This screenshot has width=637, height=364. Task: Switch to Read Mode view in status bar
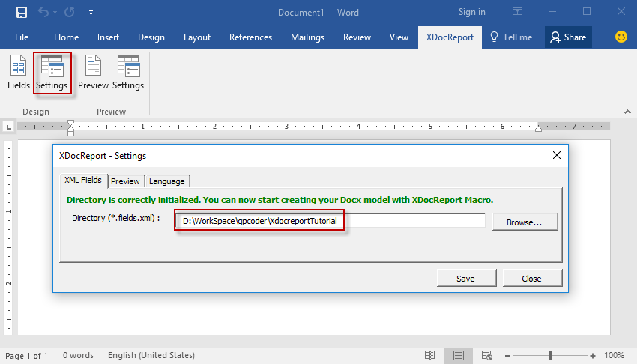click(x=429, y=355)
